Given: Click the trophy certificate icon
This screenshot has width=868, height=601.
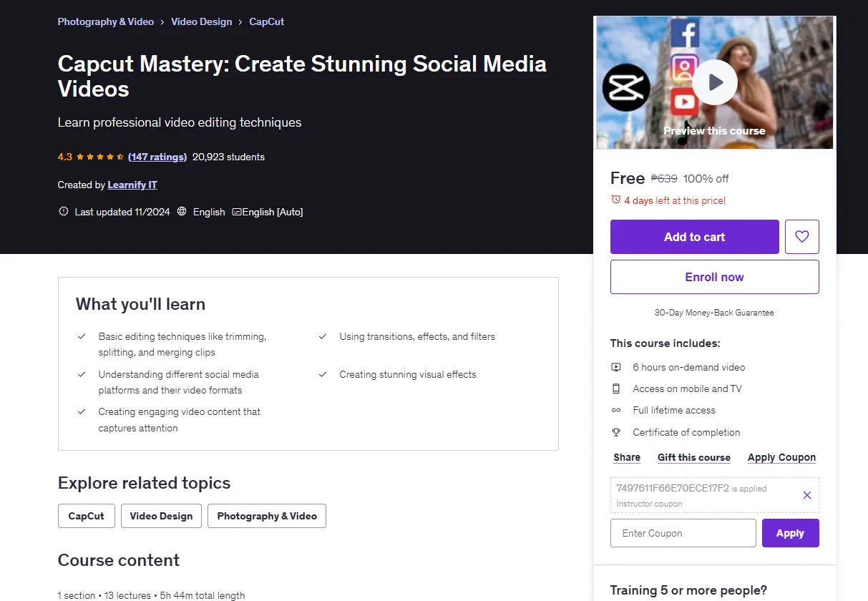Looking at the screenshot, I should coord(615,432).
